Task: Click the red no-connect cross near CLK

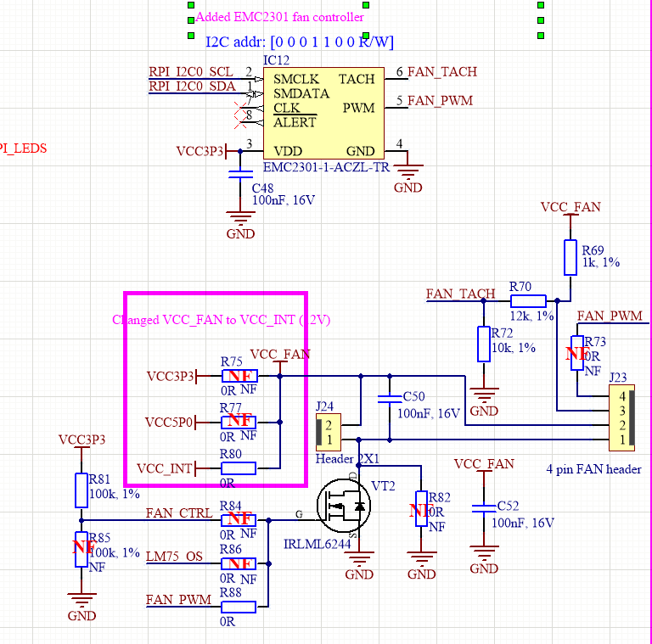Action: coord(241,109)
